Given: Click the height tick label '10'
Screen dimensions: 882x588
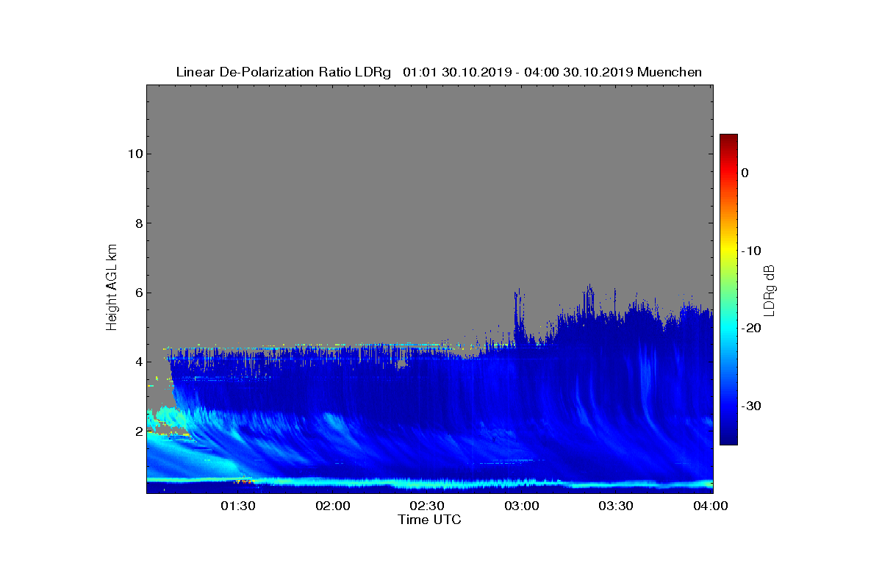Looking at the screenshot, I should [134, 154].
